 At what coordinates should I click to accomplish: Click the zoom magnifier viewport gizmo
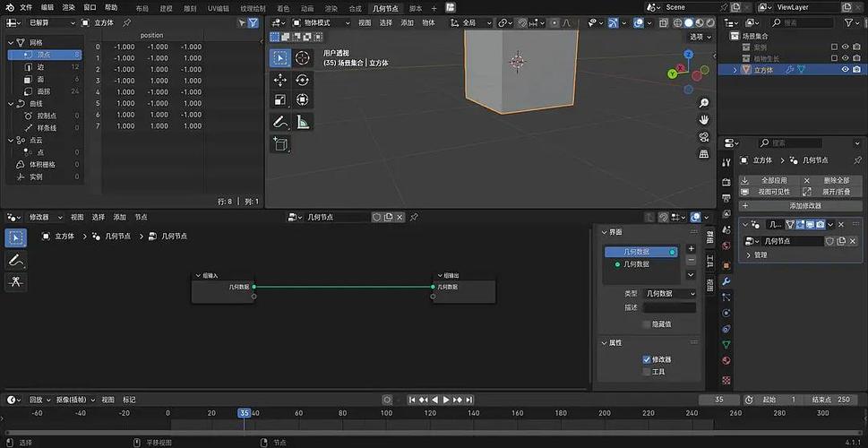click(x=704, y=103)
